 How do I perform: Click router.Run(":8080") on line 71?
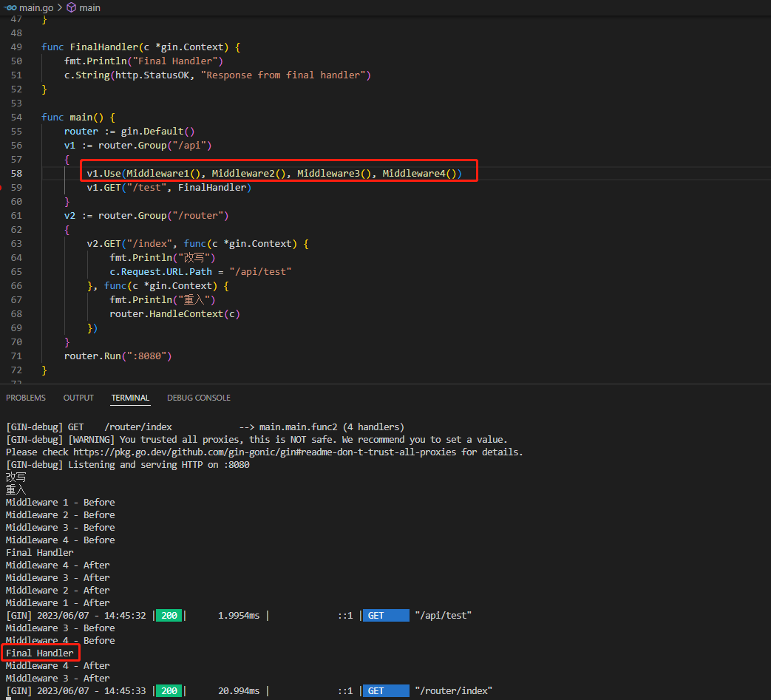coord(118,356)
